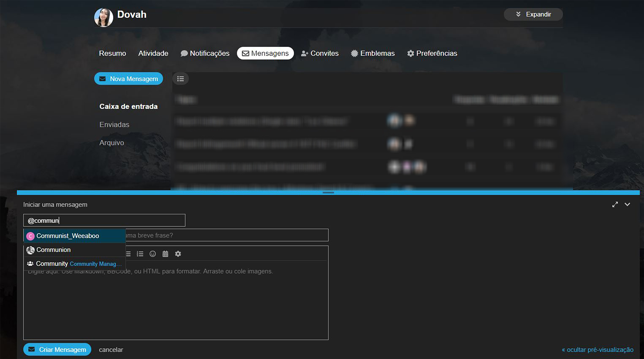Click the cancelar link
Viewport: 644px width, 359px height.
click(111, 350)
